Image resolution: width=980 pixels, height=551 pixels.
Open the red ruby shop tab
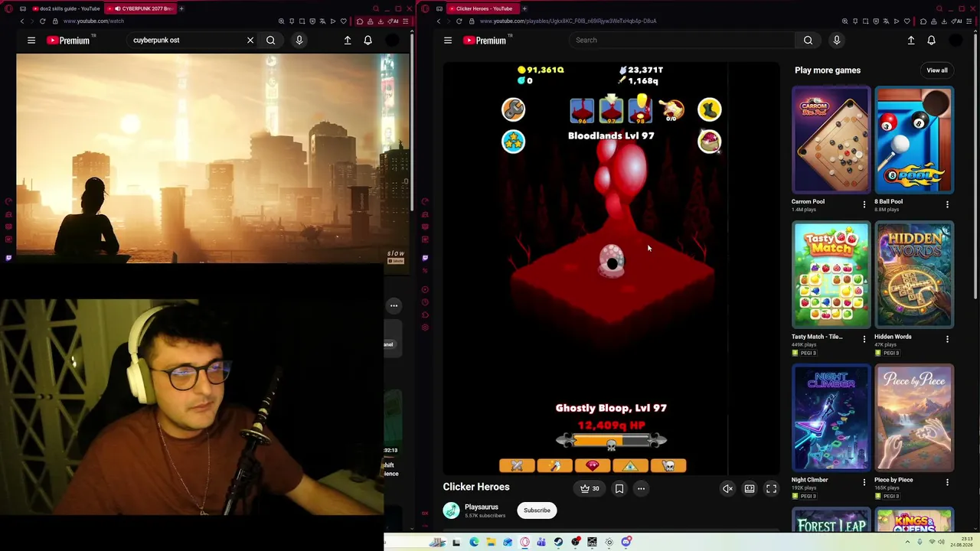tap(593, 465)
